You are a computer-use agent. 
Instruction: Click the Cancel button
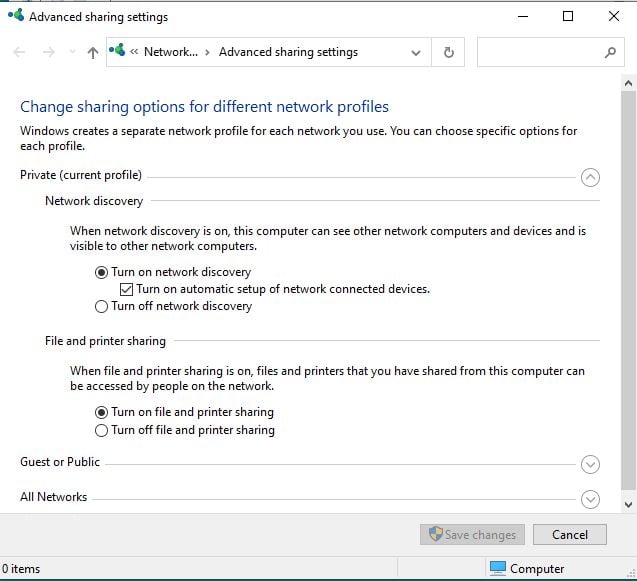pos(570,534)
